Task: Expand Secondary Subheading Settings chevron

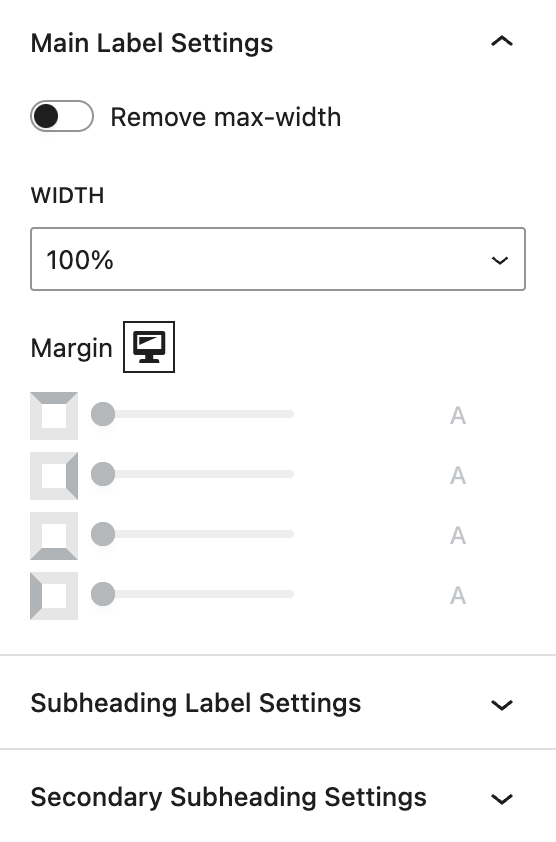Action: coord(502,799)
